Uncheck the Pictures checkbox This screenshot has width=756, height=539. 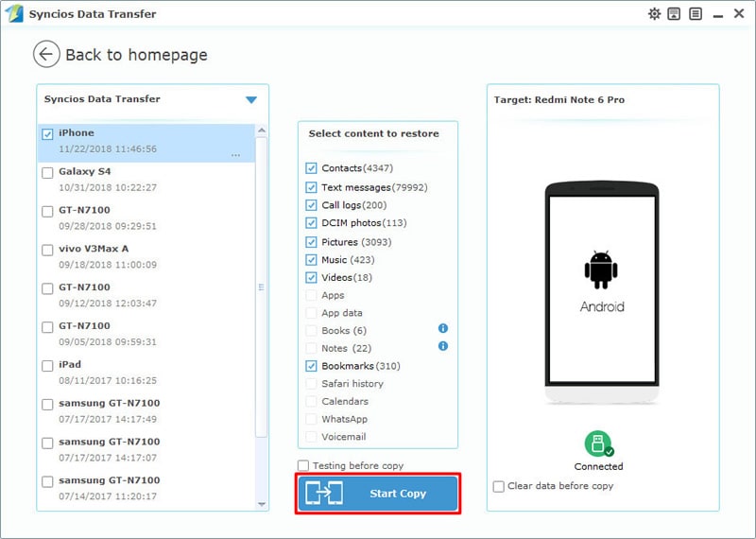tap(311, 242)
